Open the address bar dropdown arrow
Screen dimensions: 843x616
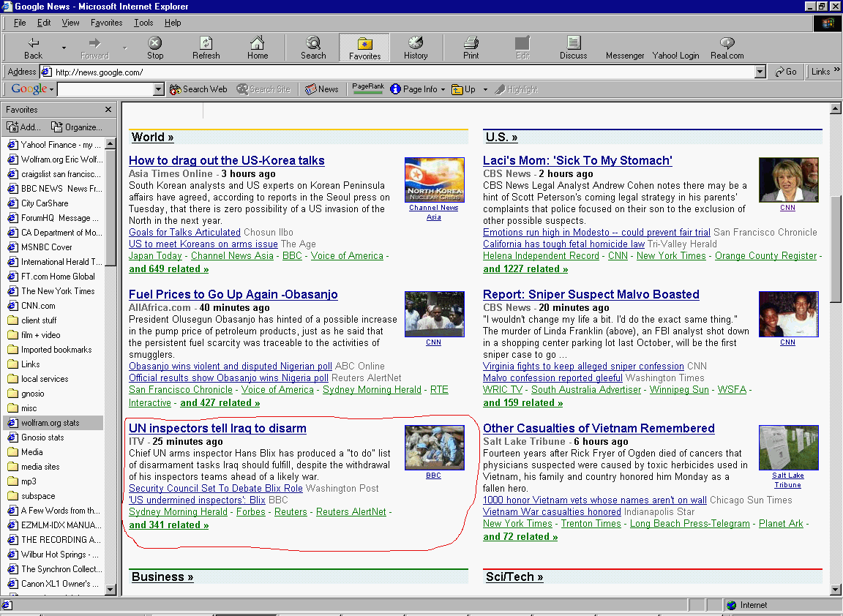tap(760, 72)
